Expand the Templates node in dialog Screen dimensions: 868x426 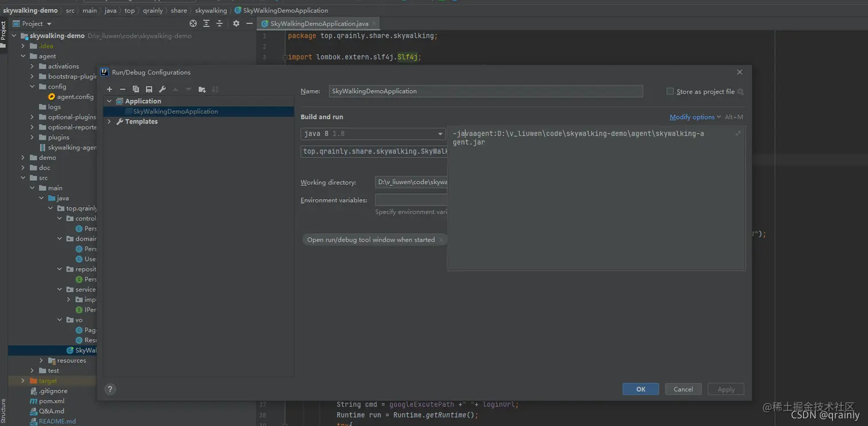click(109, 122)
